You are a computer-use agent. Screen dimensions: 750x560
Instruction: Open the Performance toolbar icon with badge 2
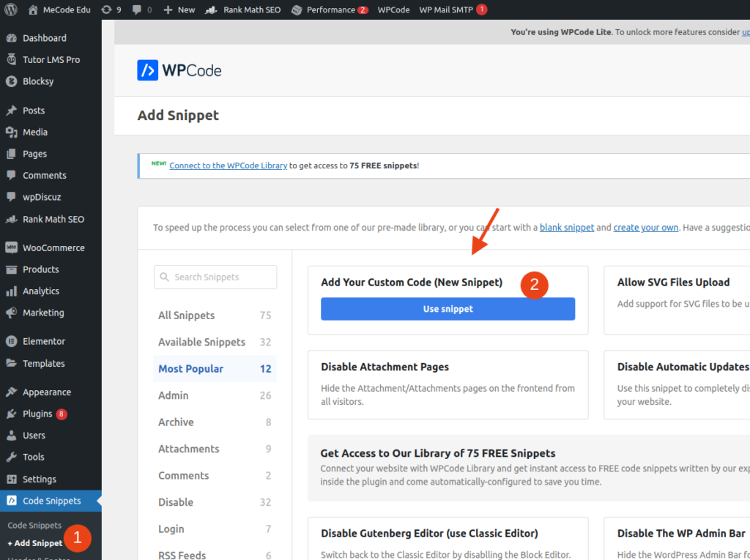pyautogui.click(x=330, y=10)
